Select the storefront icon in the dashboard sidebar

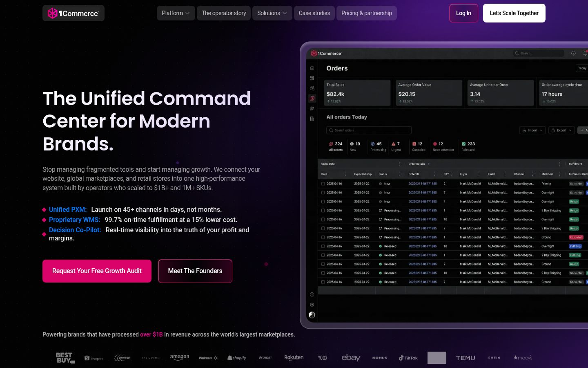point(312,78)
